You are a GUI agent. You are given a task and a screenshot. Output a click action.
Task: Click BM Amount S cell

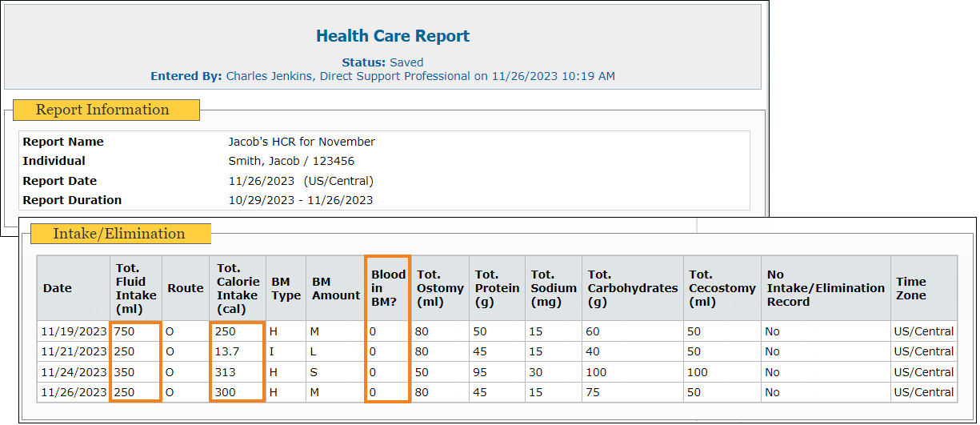click(336, 372)
